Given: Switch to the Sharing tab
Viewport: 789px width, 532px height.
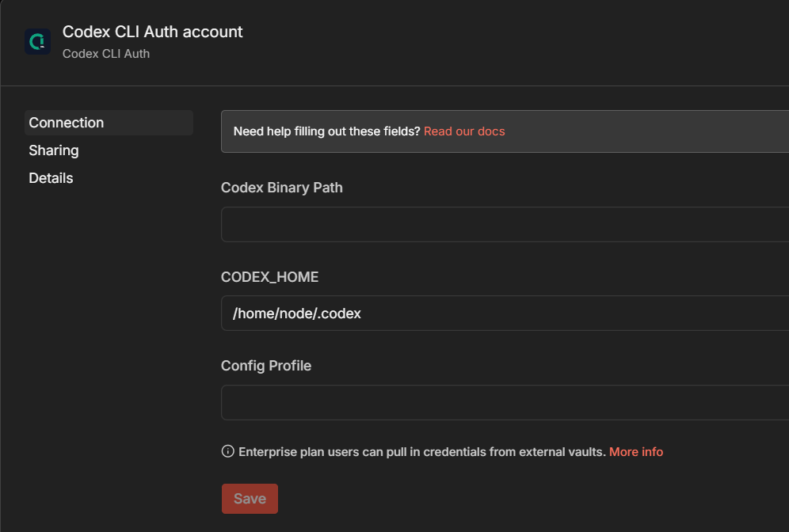Looking at the screenshot, I should pyautogui.click(x=53, y=150).
